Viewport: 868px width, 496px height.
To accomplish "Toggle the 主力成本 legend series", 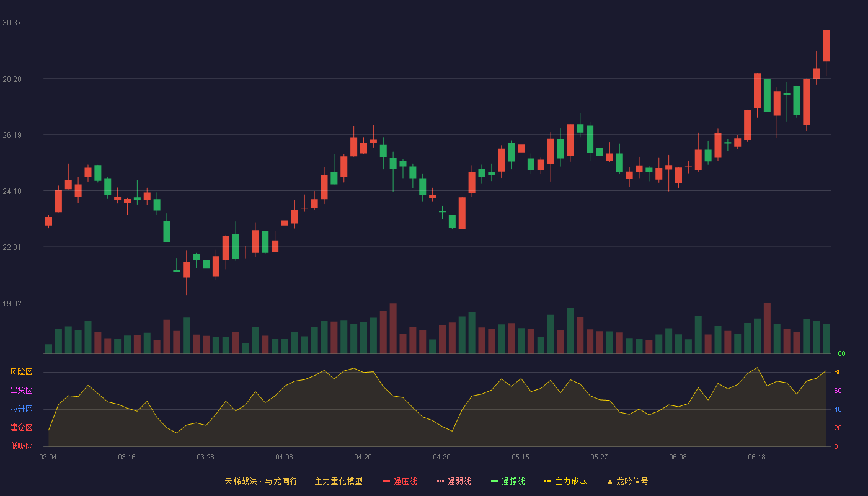I will point(565,481).
